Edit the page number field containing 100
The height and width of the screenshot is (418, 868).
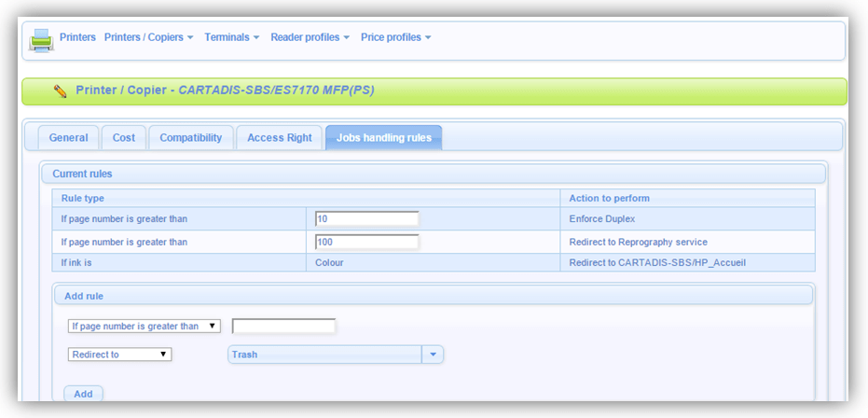coord(366,242)
